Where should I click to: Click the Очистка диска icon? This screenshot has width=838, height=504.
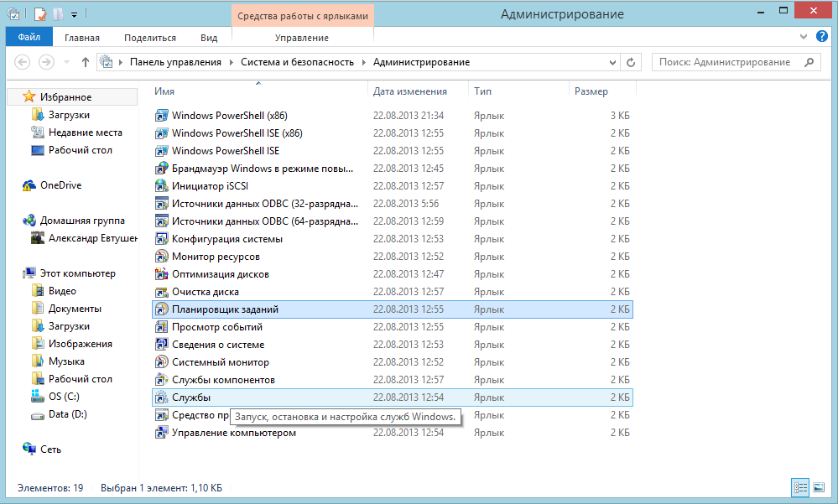click(162, 292)
